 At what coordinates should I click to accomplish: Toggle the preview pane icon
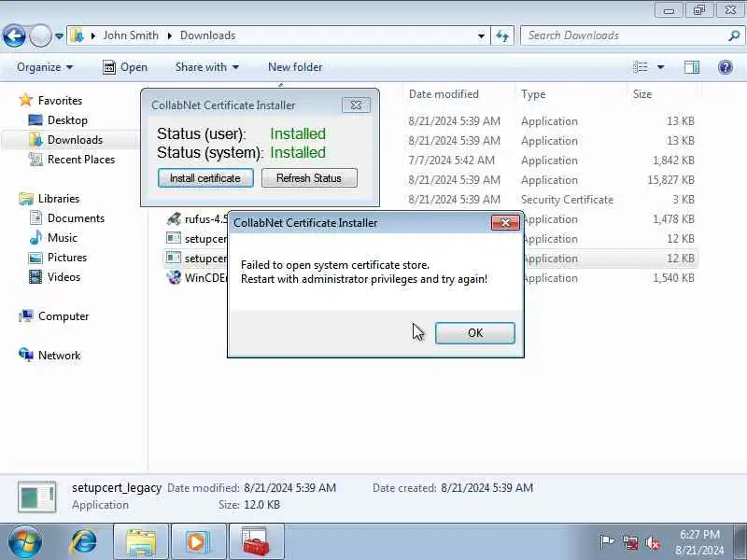(692, 67)
